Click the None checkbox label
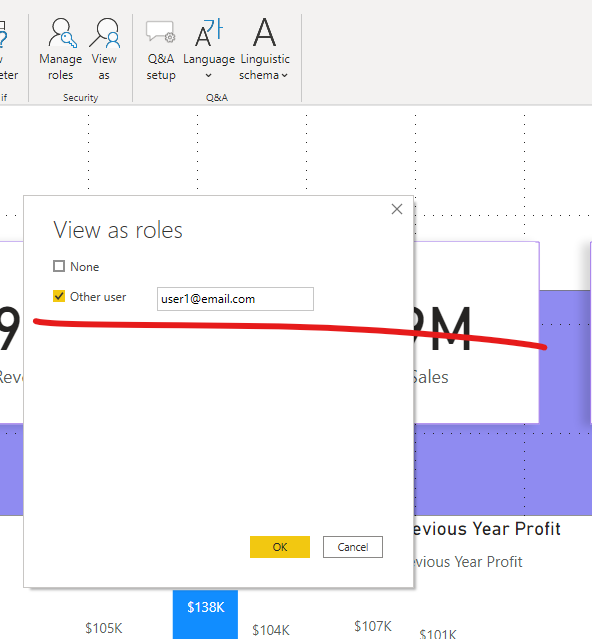This screenshot has width=592, height=639. point(85,267)
